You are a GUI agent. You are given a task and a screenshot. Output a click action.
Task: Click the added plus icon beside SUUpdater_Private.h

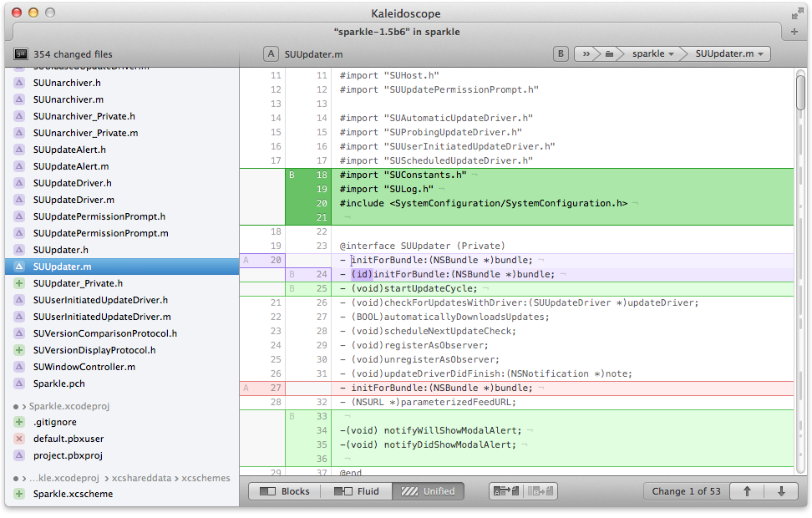pos(19,283)
